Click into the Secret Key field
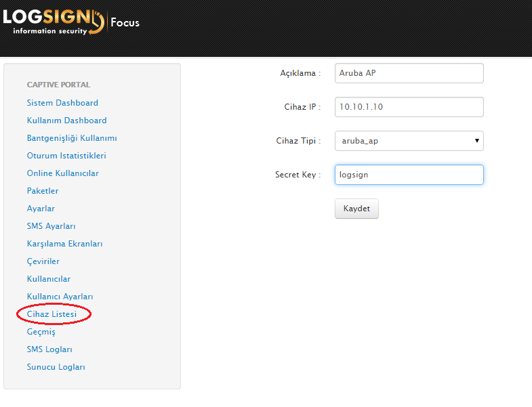Image resolution: width=532 pixels, height=407 pixels. coord(409,175)
